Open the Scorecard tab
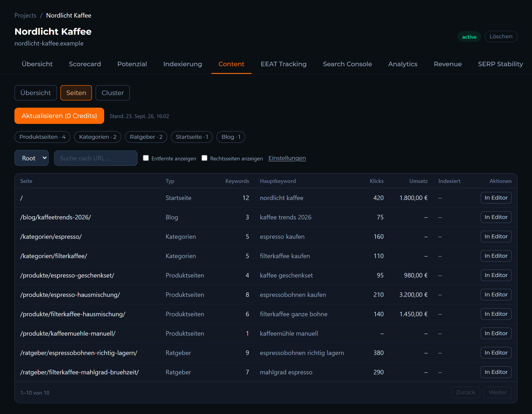This screenshot has width=532, height=414. (85, 64)
